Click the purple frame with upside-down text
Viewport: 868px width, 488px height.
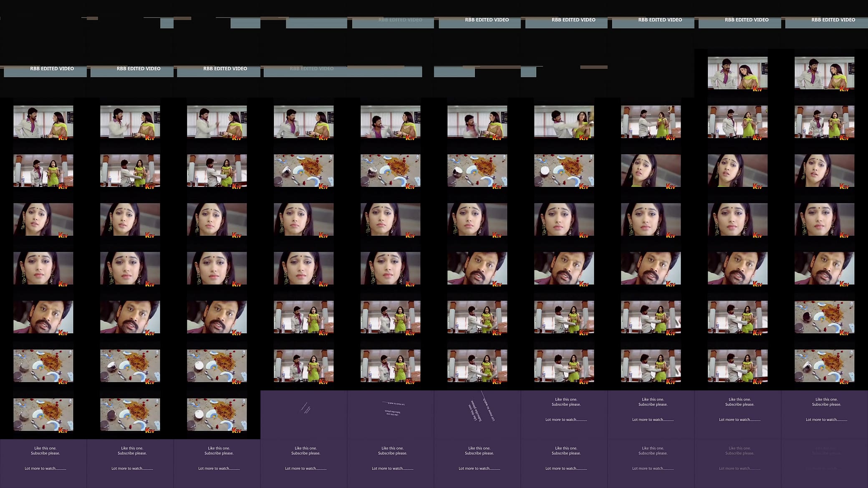[x=391, y=415]
